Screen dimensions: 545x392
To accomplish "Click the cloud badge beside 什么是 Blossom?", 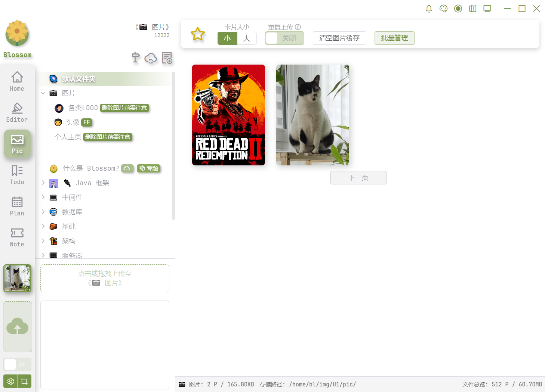I will (127, 168).
